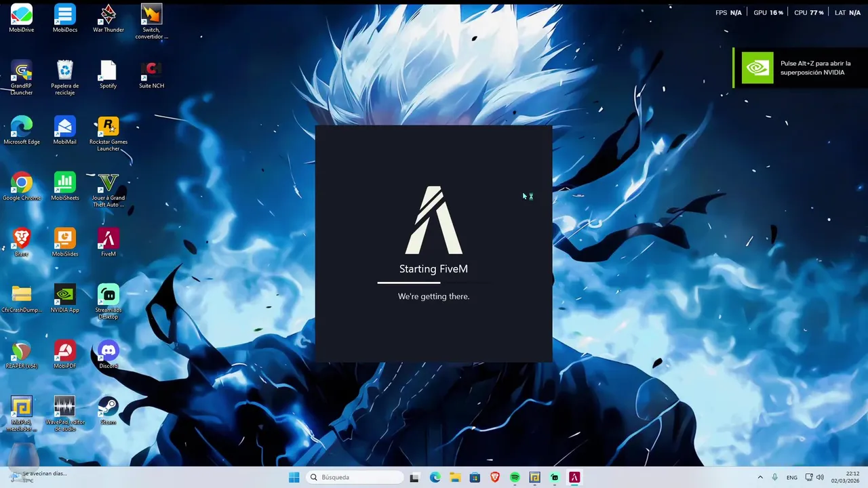Select the CfxCrashDump folder on desktop

pos(22,299)
